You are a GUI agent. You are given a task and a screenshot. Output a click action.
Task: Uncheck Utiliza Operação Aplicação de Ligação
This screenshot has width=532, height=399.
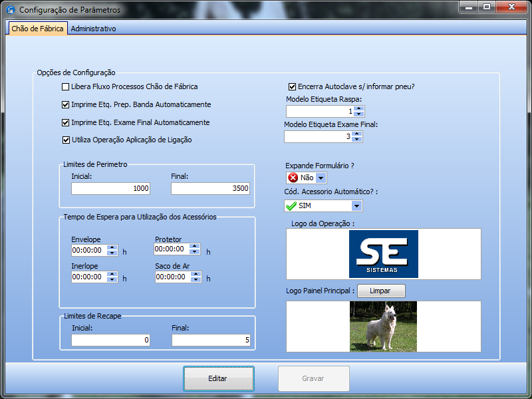click(66, 140)
